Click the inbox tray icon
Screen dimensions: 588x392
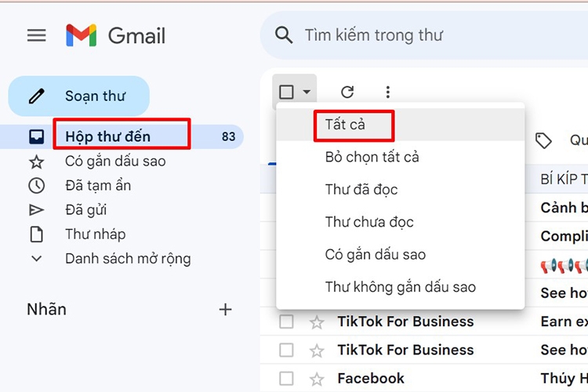[x=36, y=137]
